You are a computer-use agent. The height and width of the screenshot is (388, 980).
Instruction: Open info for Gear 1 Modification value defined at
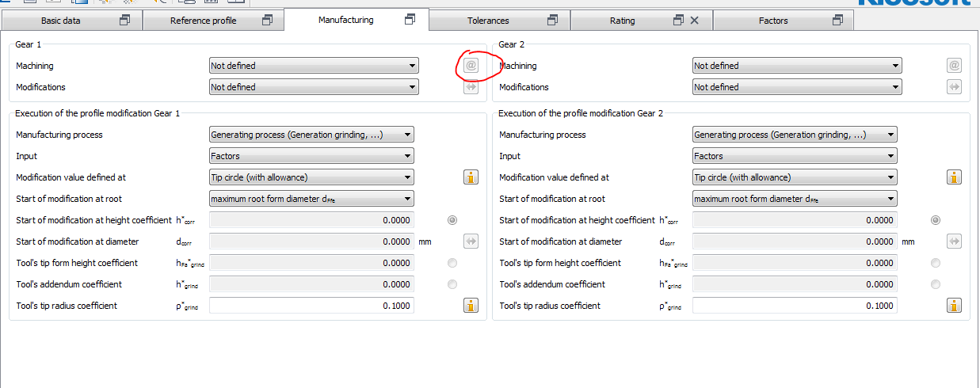click(x=471, y=177)
